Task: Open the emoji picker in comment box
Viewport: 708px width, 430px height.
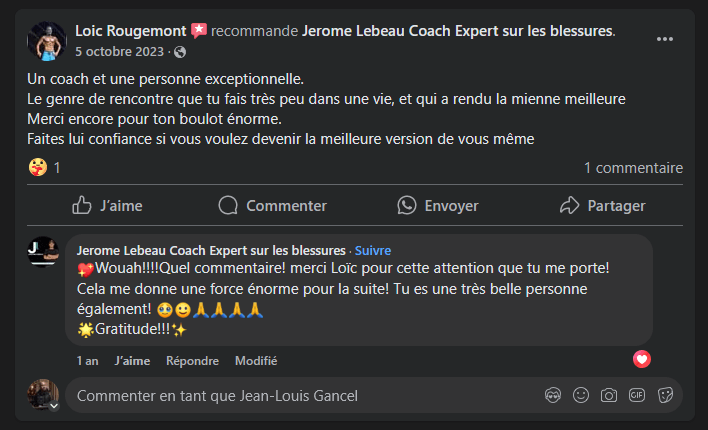Action: [x=581, y=396]
